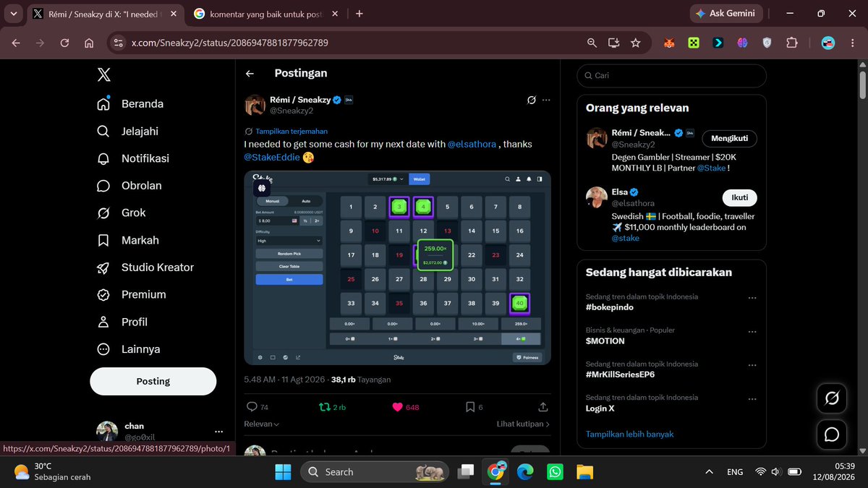Expand the Relevan sort dropdown
Viewport: 868px width, 488px height.
(262, 424)
